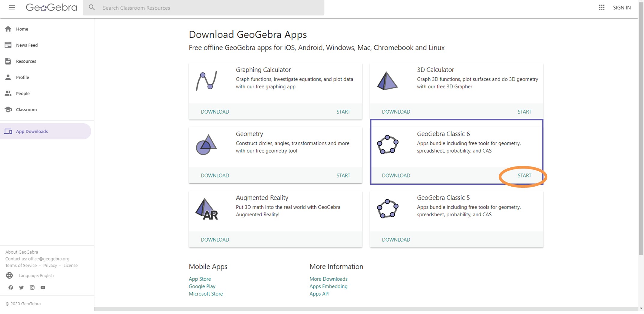Open the Microsoft Store link
This screenshot has width=644, height=314.
[x=206, y=294]
